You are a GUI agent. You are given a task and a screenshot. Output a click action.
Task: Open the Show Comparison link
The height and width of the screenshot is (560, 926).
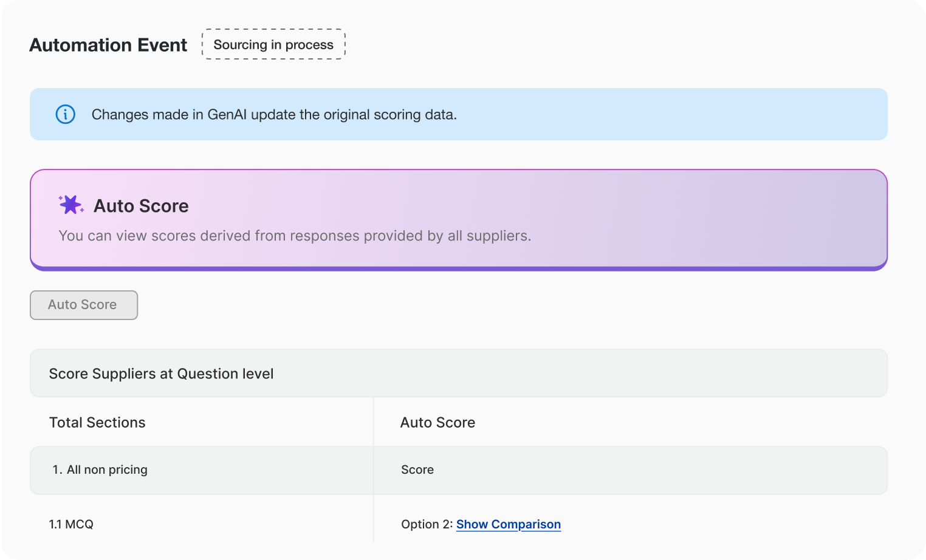click(x=508, y=524)
